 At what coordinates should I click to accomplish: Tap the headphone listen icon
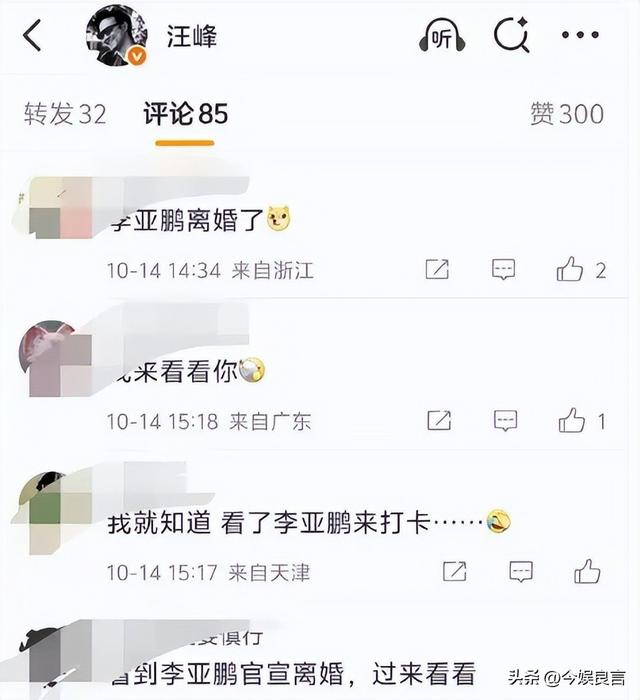coord(442,35)
